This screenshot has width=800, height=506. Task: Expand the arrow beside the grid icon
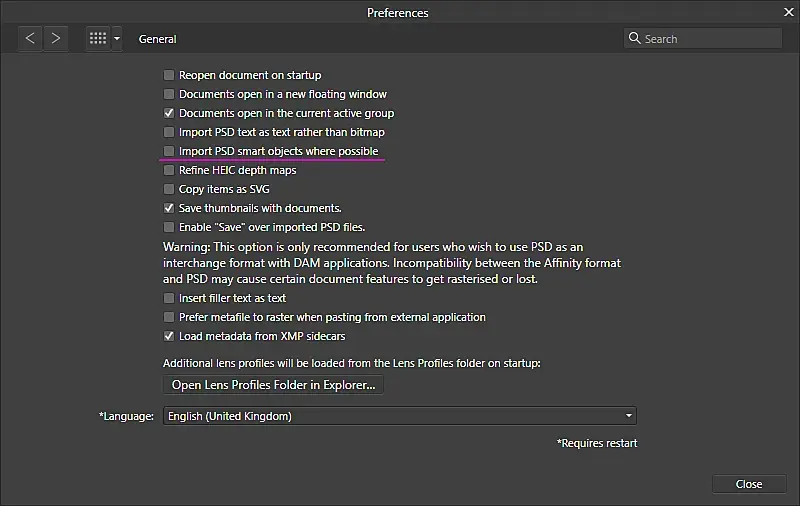(x=117, y=39)
